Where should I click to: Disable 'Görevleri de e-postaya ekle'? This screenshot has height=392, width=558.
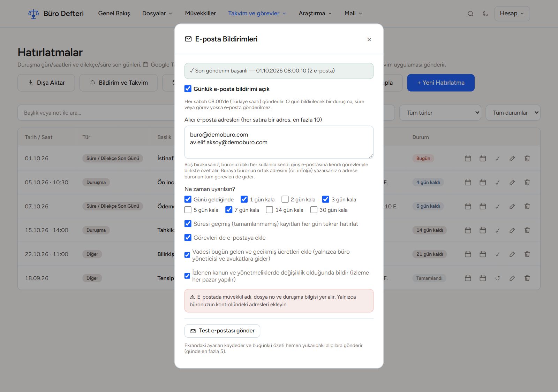(188, 238)
